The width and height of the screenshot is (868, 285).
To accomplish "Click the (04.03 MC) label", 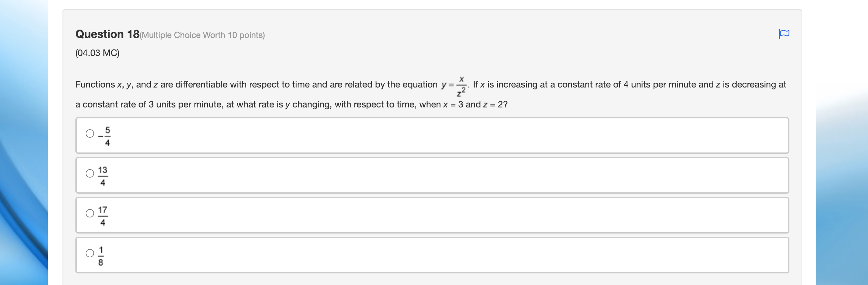I will (x=97, y=53).
